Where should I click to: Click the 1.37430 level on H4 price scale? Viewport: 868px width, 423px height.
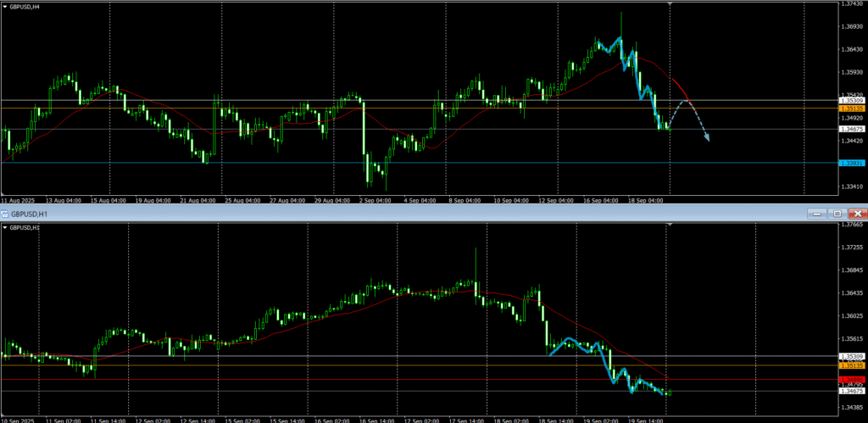(851, 4)
